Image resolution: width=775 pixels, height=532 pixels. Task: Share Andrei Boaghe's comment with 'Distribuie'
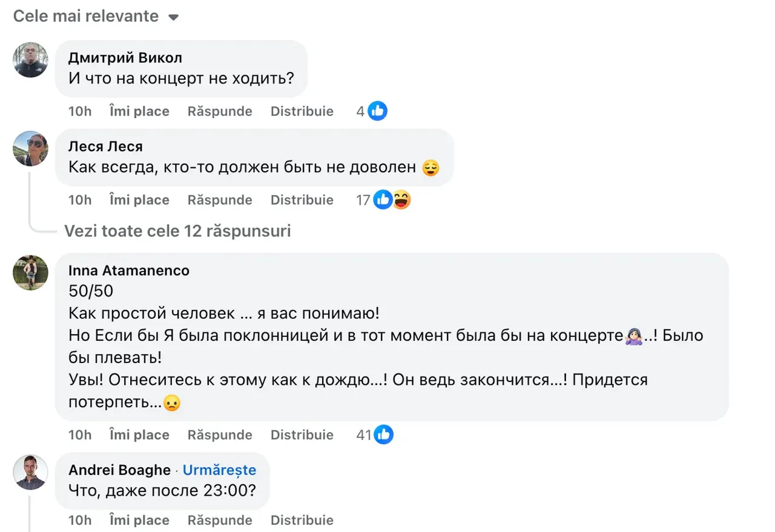pos(302,520)
